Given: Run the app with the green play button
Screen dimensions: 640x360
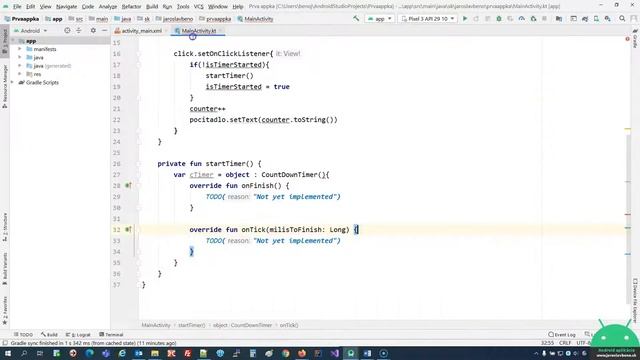Looking at the screenshot, I should click(x=464, y=19).
